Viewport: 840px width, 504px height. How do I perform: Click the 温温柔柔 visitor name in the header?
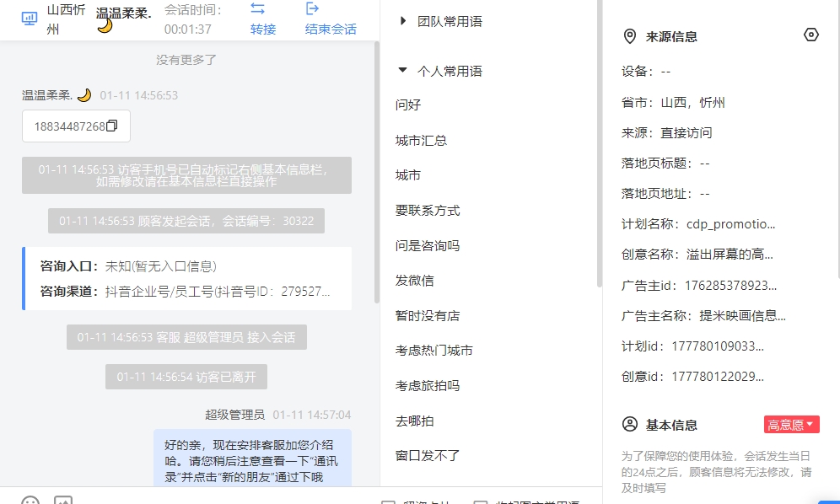click(x=124, y=13)
